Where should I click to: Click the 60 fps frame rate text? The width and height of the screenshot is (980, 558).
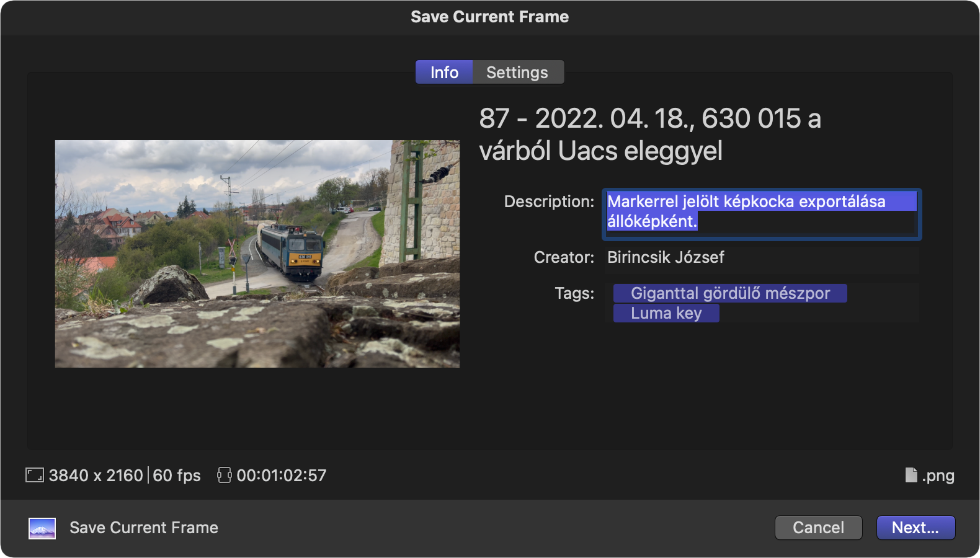coord(177,476)
